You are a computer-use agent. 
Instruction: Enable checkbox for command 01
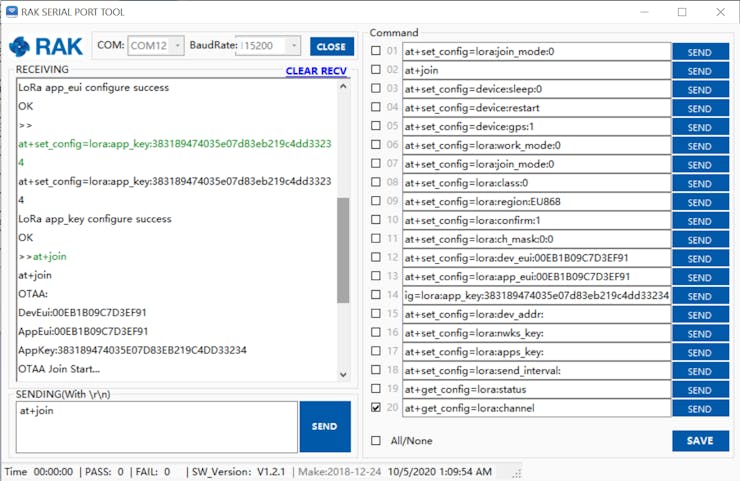click(x=376, y=51)
